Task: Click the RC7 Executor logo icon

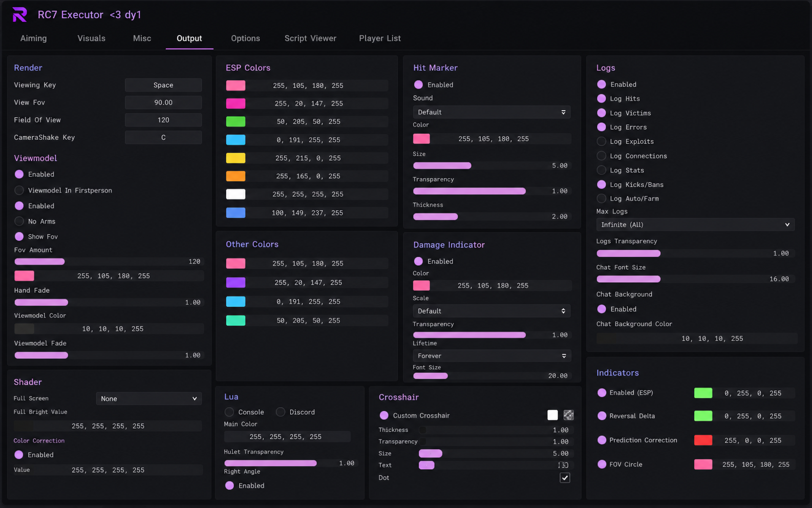Action: click(x=19, y=15)
